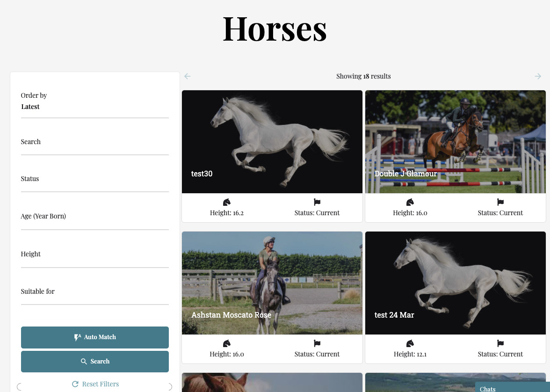Click horse head icon under Ashstan Moscato Rose
The width and height of the screenshot is (550, 392).
tap(227, 343)
